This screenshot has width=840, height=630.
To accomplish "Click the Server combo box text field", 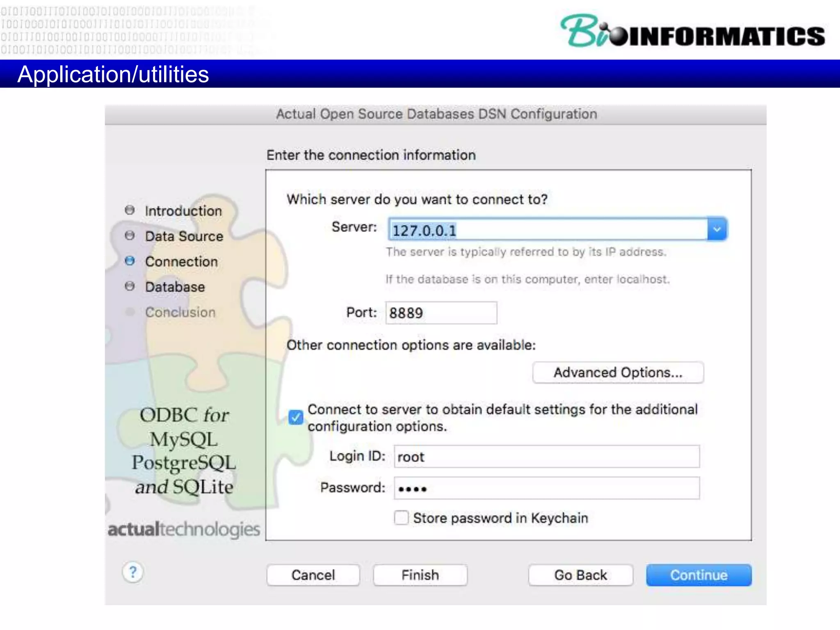I will tap(547, 230).
